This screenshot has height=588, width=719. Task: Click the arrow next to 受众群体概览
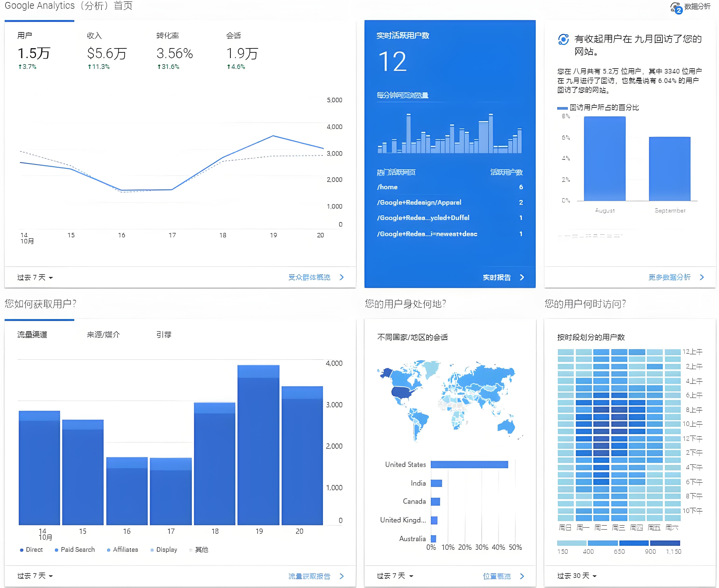click(341, 277)
